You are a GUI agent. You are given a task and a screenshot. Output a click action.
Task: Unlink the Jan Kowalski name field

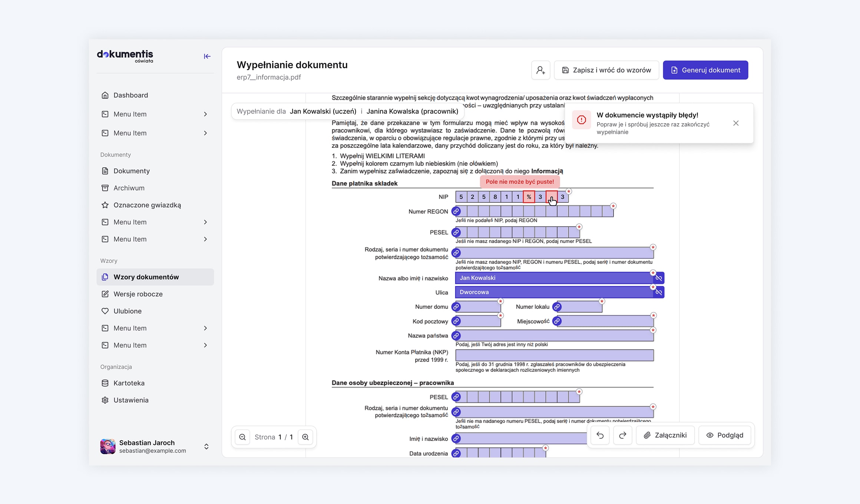(659, 278)
